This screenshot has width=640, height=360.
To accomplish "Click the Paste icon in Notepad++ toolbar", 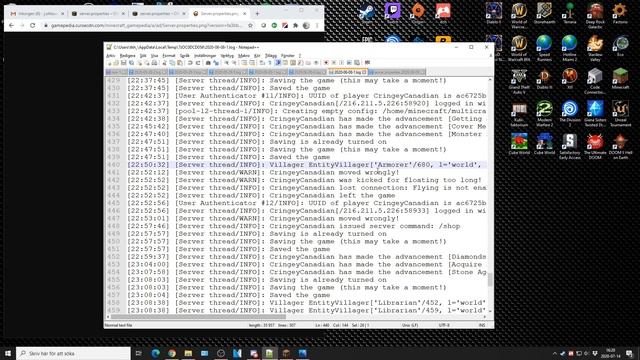I will pyautogui.click(x=180, y=63).
